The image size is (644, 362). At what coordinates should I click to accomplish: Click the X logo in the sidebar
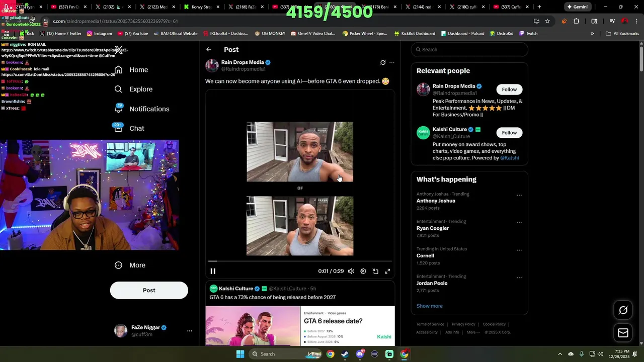118,50
